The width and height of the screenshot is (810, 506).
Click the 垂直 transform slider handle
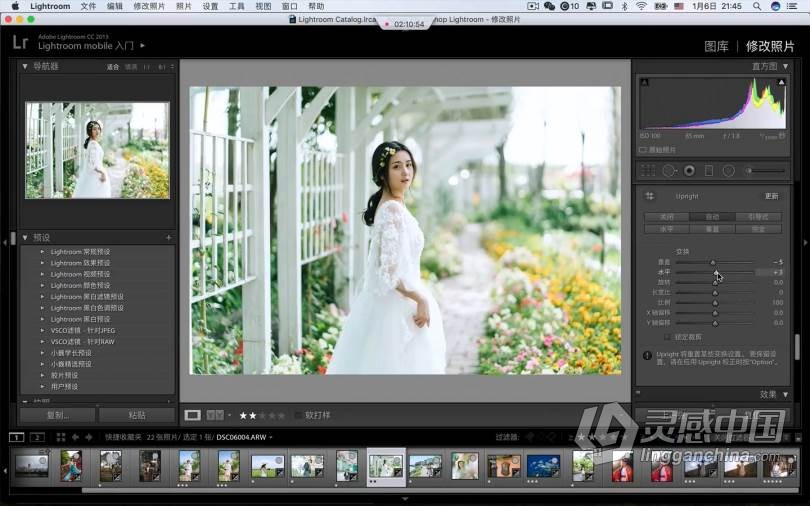713,262
